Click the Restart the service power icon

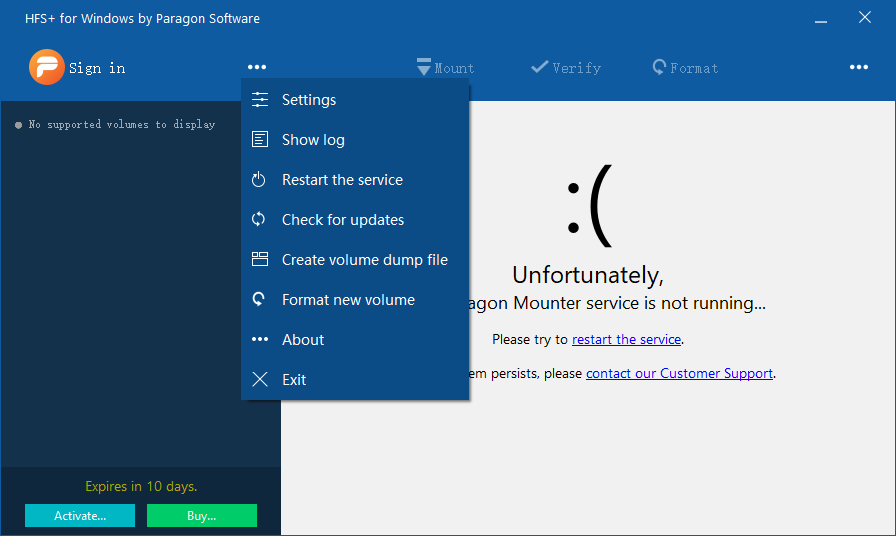coord(260,180)
